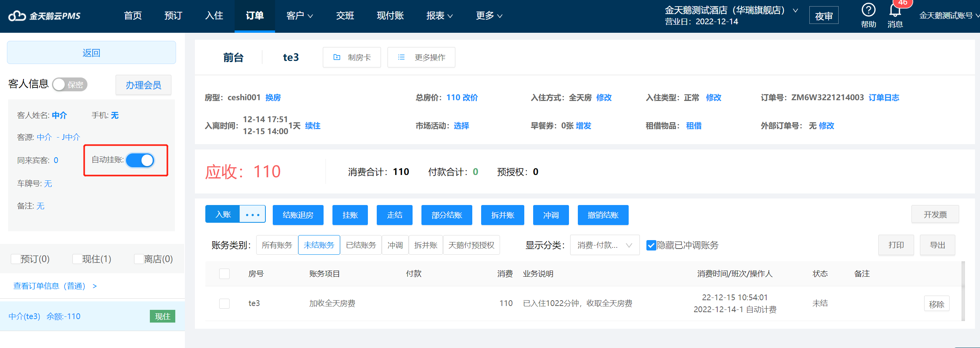
Task: Click the 换房 link
Action: pos(273,98)
